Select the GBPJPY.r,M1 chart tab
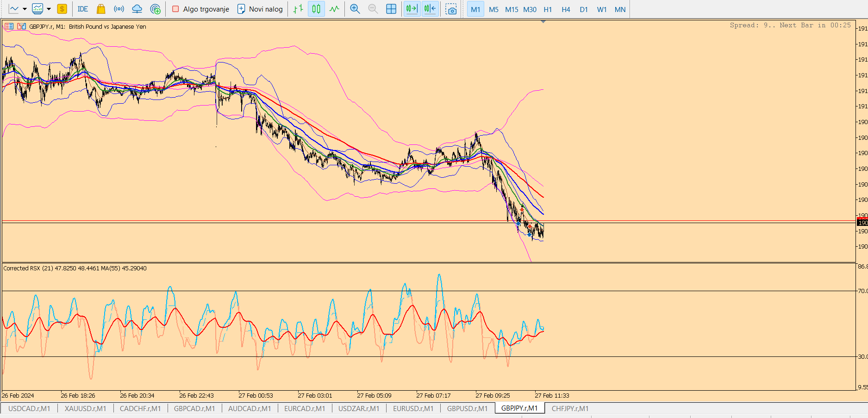The width and height of the screenshot is (868, 418). (x=519, y=408)
